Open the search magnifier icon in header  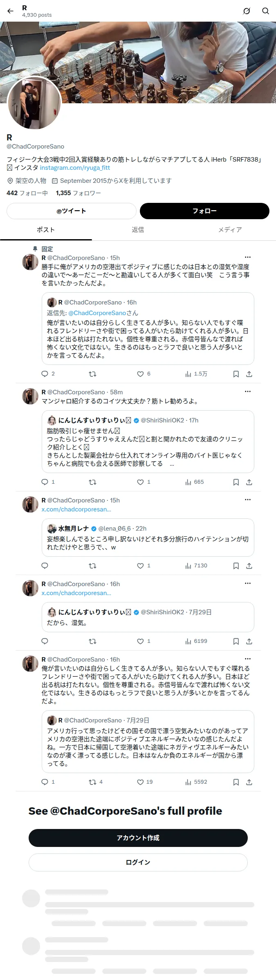pyautogui.click(x=265, y=11)
